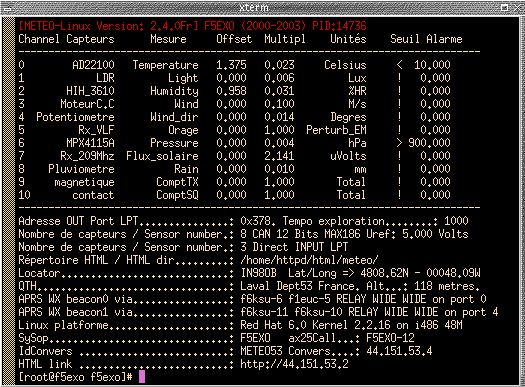Viewport: 525px width, 387px height.
Task: Click the magenta cursor at the shell prompt
Action: [142, 377]
